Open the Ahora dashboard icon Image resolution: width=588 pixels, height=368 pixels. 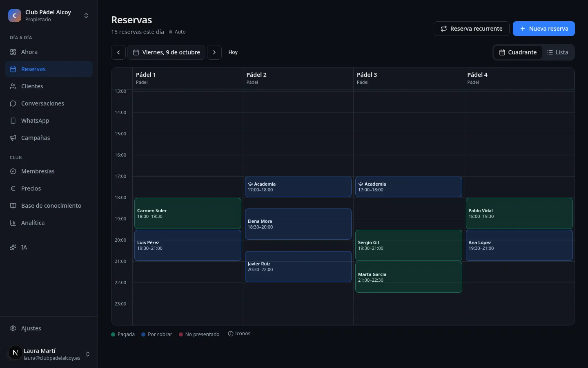13,52
